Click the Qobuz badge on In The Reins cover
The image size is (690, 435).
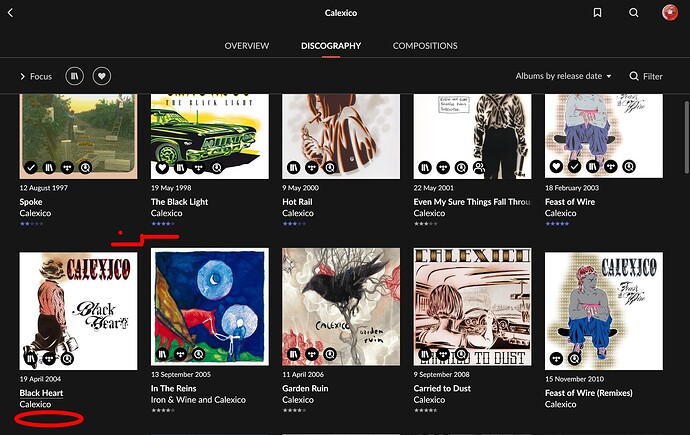tap(198, 354)
